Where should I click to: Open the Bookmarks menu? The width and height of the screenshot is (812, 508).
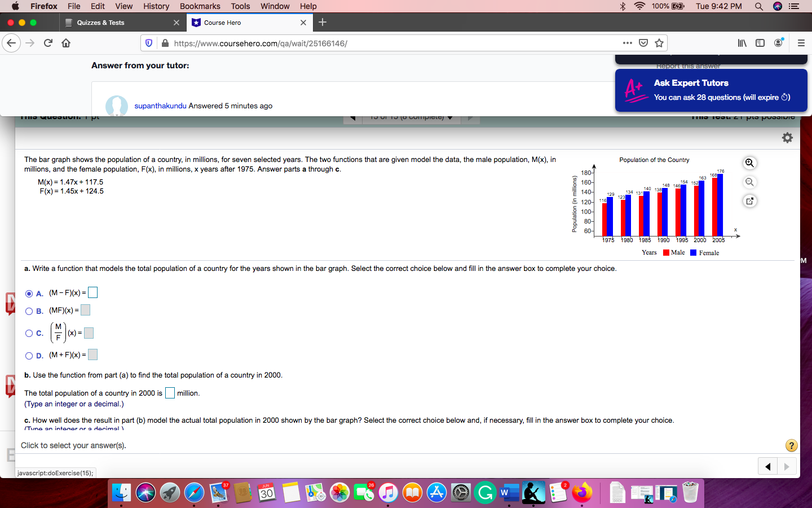point(200,6)
